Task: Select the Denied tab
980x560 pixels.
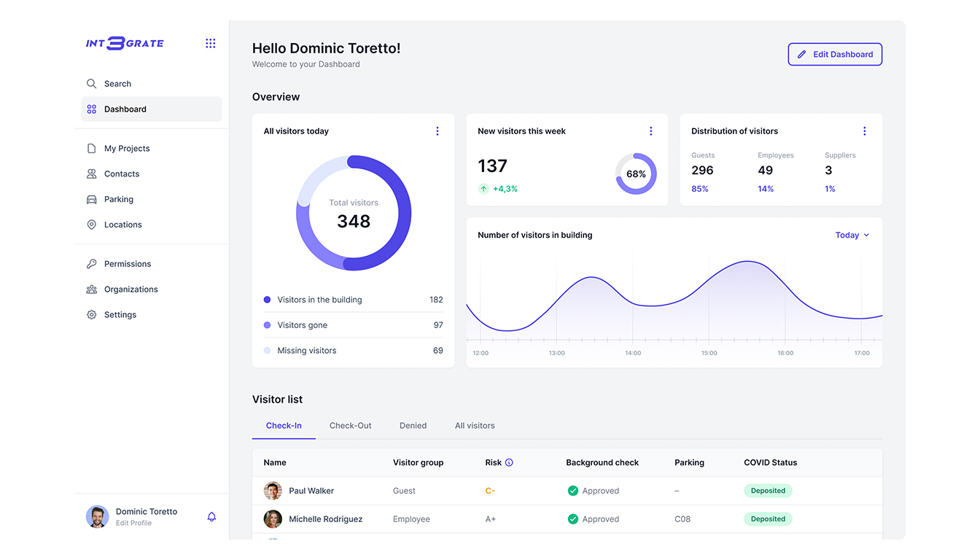Action: click(x=413, y=426)
